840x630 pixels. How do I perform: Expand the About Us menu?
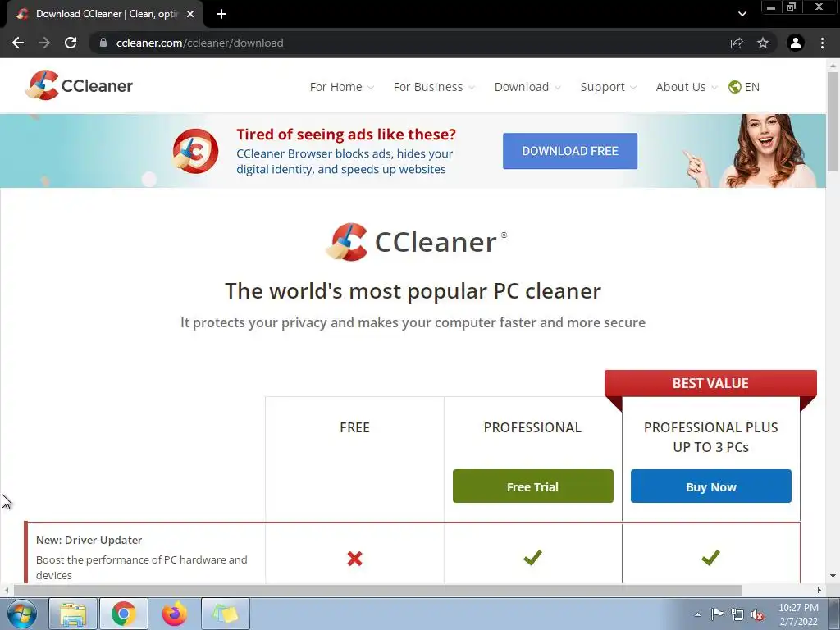(687, 87)
